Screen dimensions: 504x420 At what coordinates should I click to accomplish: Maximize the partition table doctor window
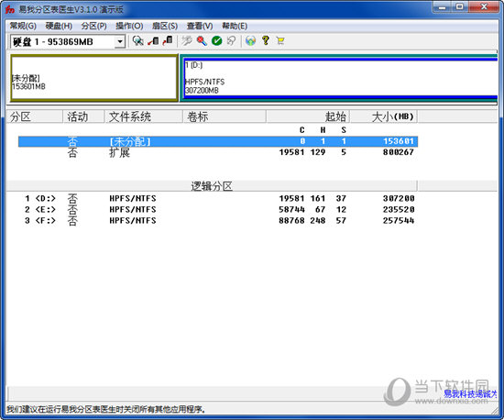[x=460, y=6]
